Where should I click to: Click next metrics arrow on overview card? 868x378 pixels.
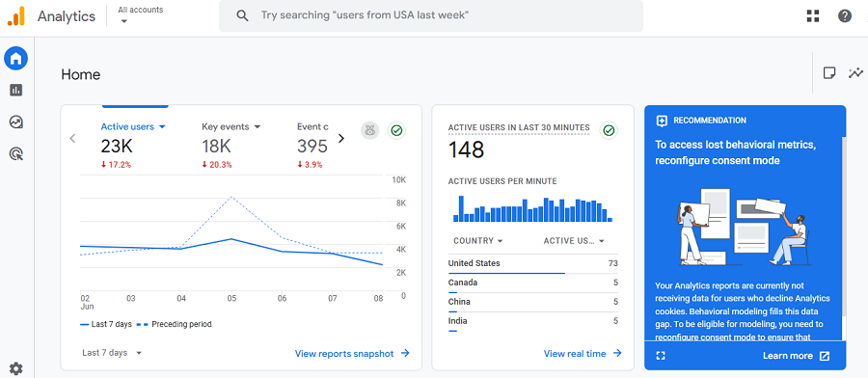pyautogui.click(x=341, y=138)
